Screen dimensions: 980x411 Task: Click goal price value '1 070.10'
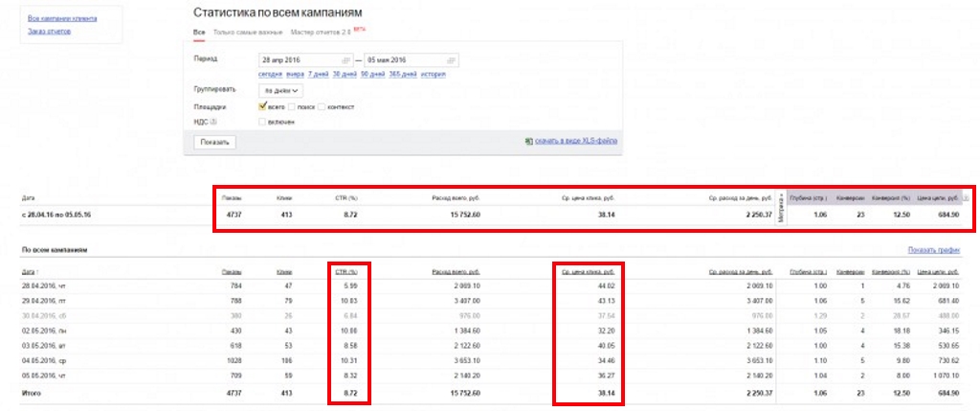[945, 376]
